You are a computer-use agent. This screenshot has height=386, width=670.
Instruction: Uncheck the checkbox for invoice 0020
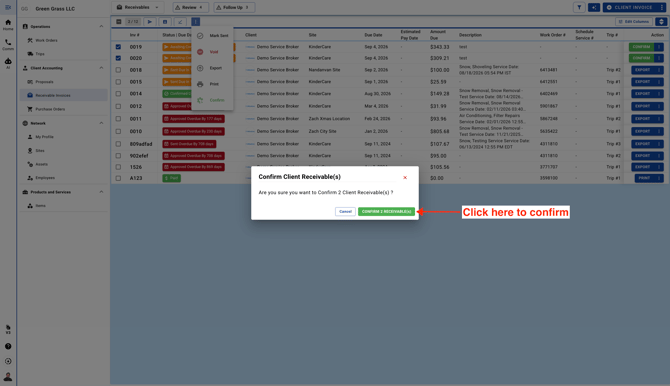click(118, 58)
